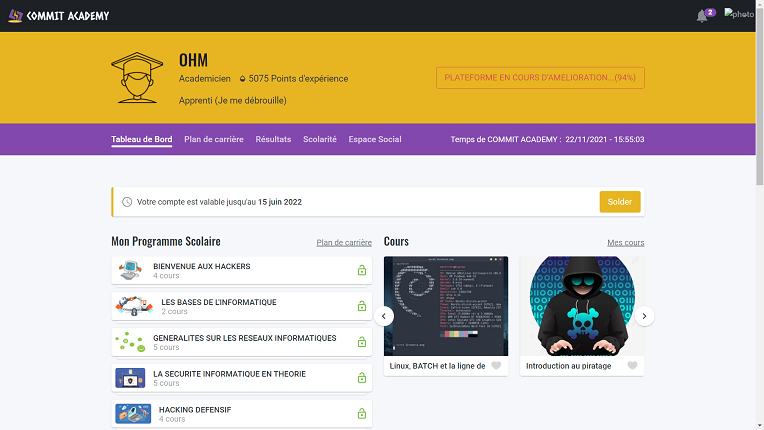Screen dimensions: 764x430
Task: Click the unlock icon for Hacking Defensif
Action: (x=361, y=414)
